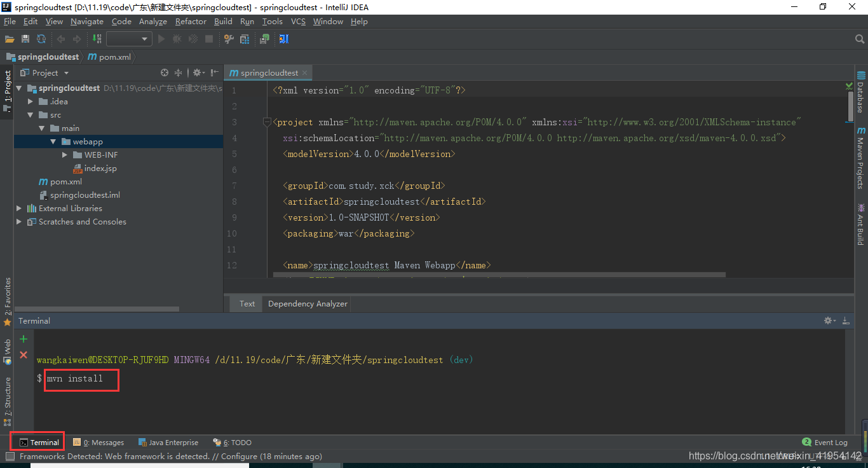Expand Scratches and Consoles node
Viewport: 868px width, 468px height.
19,222
